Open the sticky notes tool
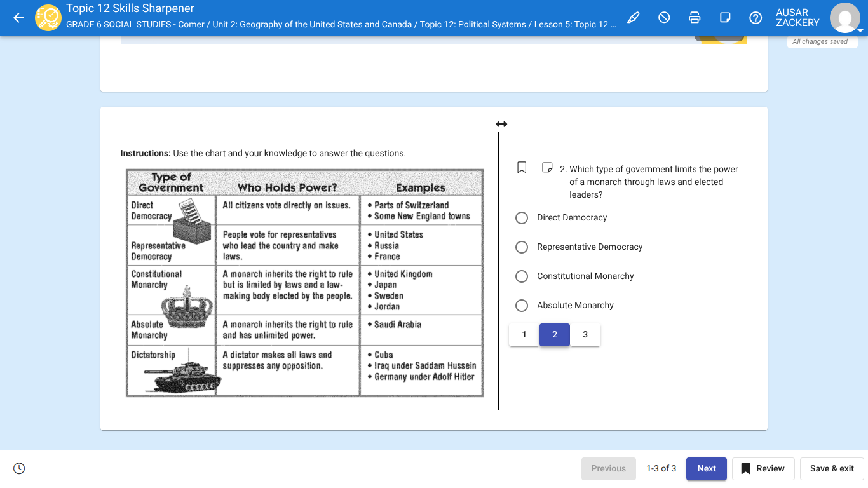This screenshot has width=868, height=488. [x=725, y=17]
